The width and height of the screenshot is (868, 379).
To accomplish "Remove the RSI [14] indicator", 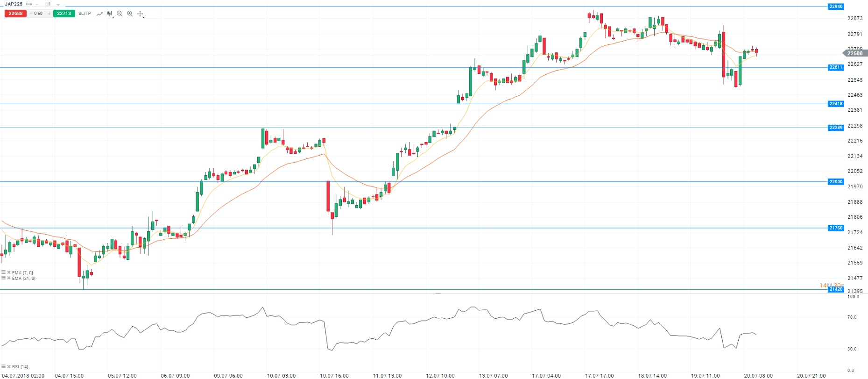I will [x=9, y=367].
